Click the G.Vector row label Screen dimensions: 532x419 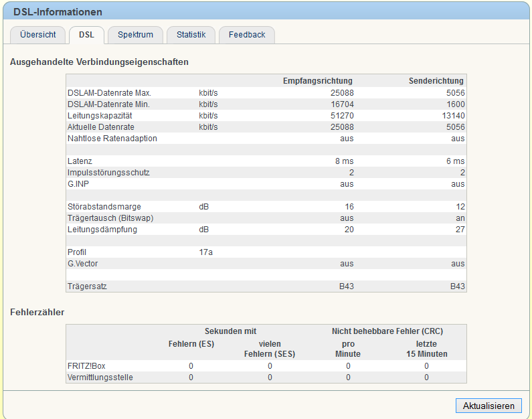coord(82,264)
